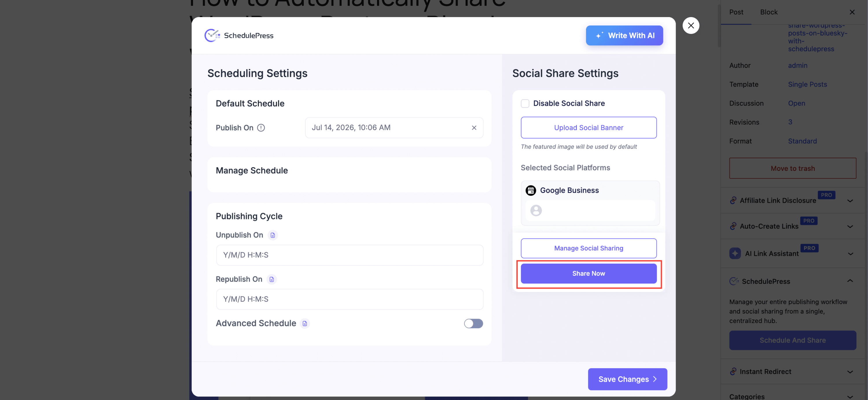This screenshot has height=400, width=868.
Task: Click Move to trash button
Action: click(792, 168)
